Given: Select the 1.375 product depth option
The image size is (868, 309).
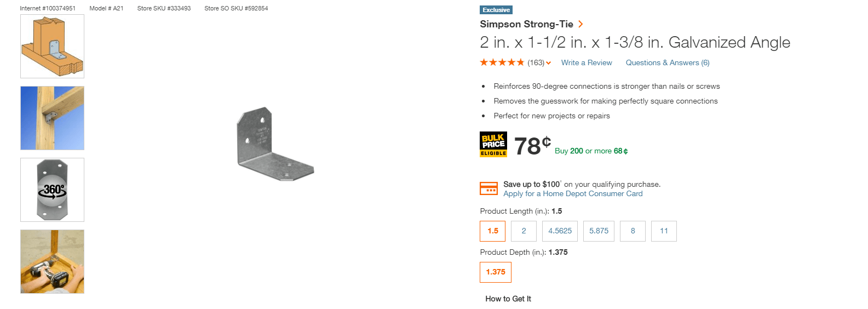Looking at the screenshot, I should point(496,272).
